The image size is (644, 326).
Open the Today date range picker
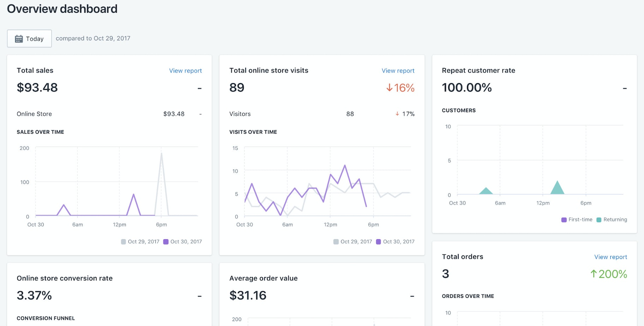[x=29, y=38]
